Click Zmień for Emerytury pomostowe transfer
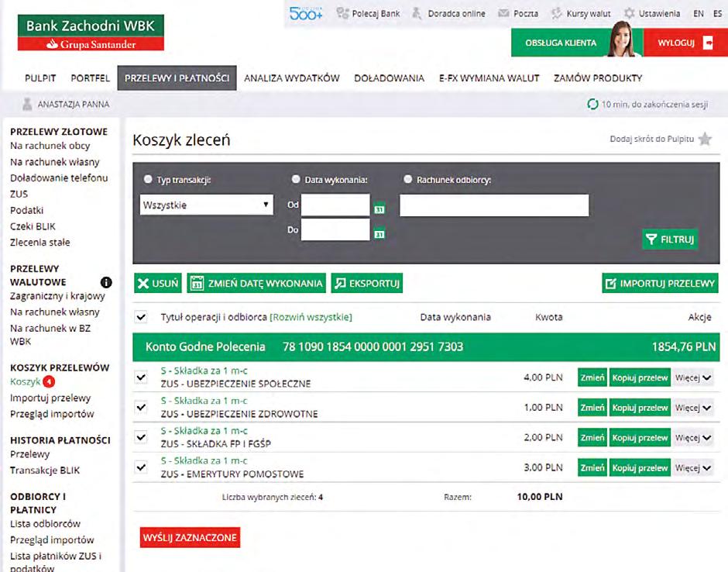728x572 pixels. [592, 468]
